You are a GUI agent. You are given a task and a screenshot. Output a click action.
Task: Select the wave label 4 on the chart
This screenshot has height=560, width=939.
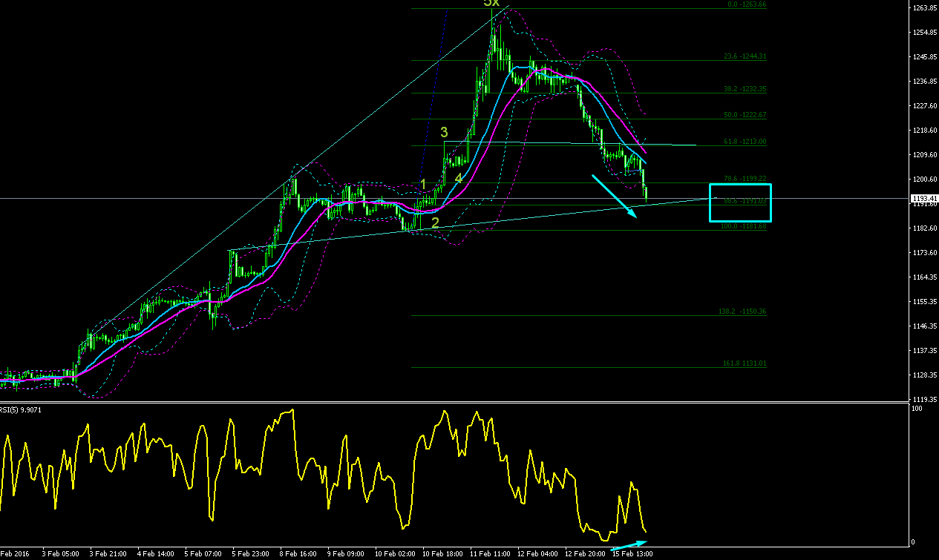(x=459, y=179)
